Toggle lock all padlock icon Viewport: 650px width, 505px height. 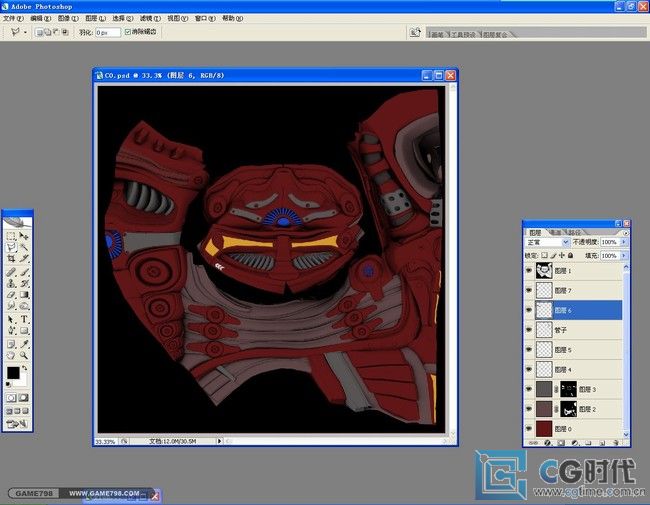(x=570, y=255)
